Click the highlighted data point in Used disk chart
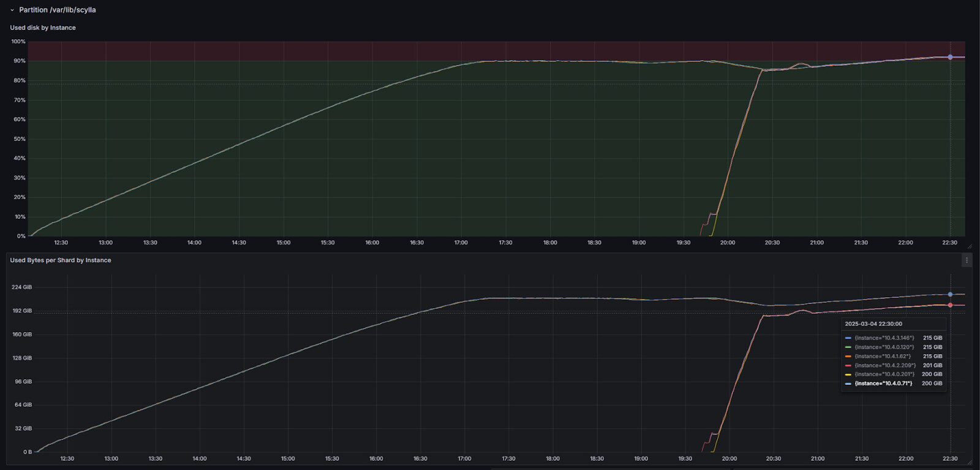 click(951, 57)
